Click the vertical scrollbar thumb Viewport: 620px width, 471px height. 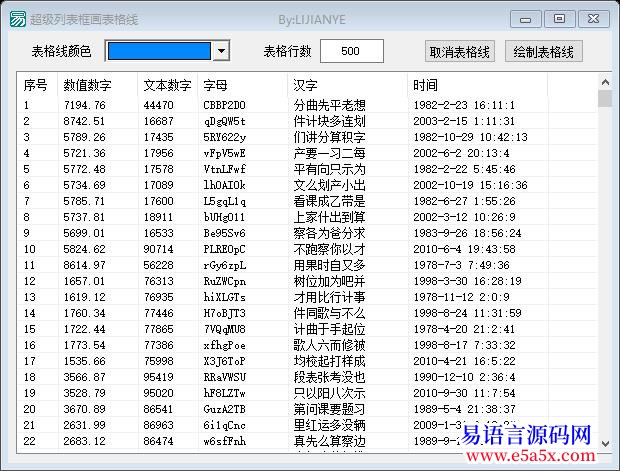[x=605, y=98]
